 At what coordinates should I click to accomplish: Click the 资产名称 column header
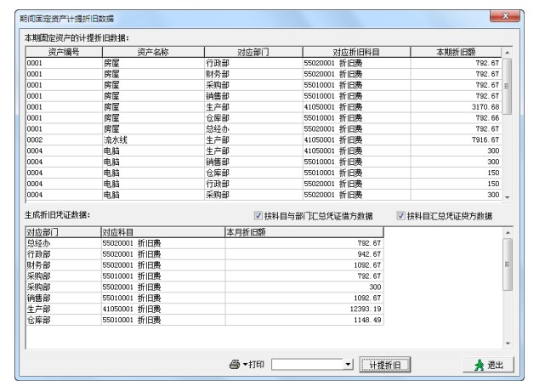[x=153, y=53]
